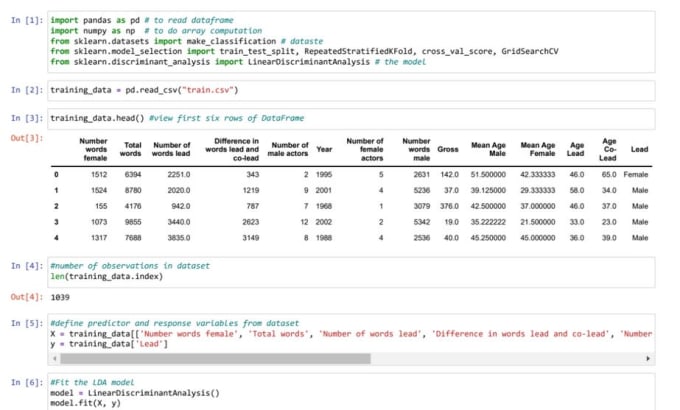Click the year 1988 cell
The image size is (680, 410).
click(324, 238)
